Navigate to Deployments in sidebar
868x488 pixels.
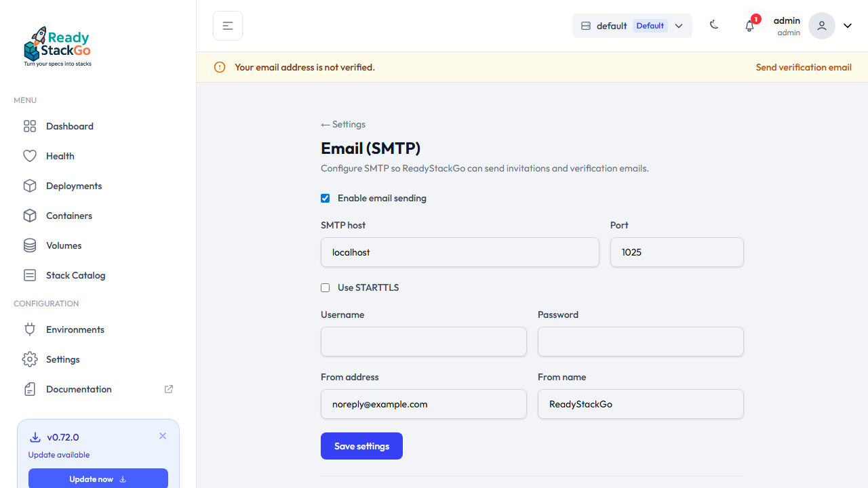(x=98, y=186)
